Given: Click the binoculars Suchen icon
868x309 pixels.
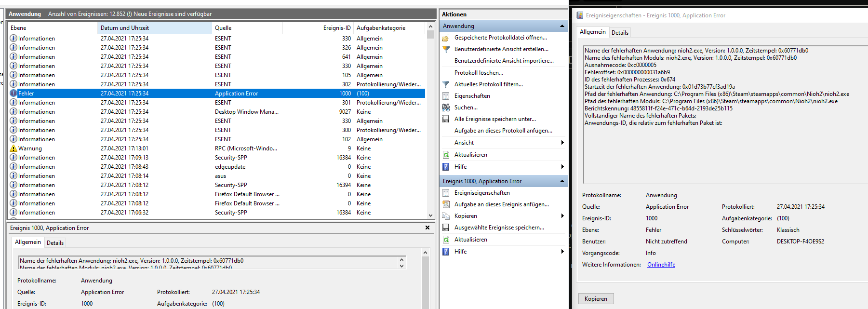Looking at the screenshot, I should 446,107.
